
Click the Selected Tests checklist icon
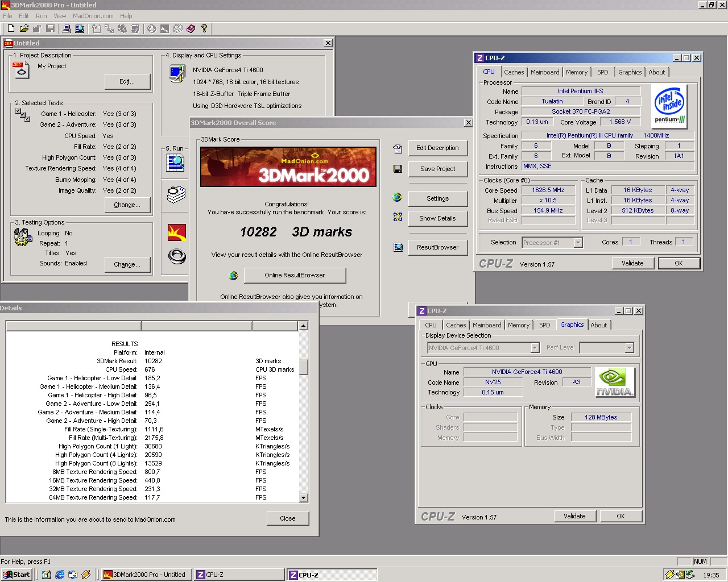click(x=23, y=115)
